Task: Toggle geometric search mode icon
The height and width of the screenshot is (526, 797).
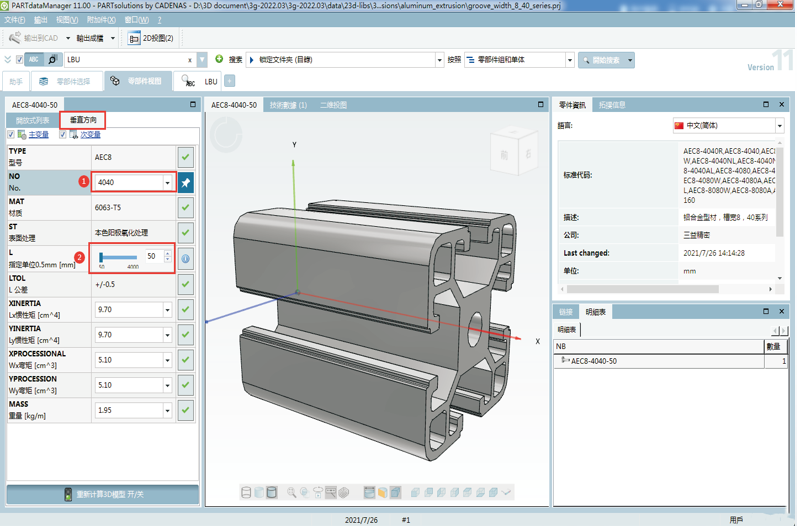Action: (x=53, y=59)
